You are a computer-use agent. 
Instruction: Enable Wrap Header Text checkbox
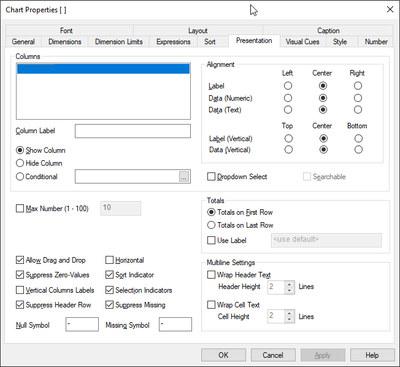click(x=211, y=275)
